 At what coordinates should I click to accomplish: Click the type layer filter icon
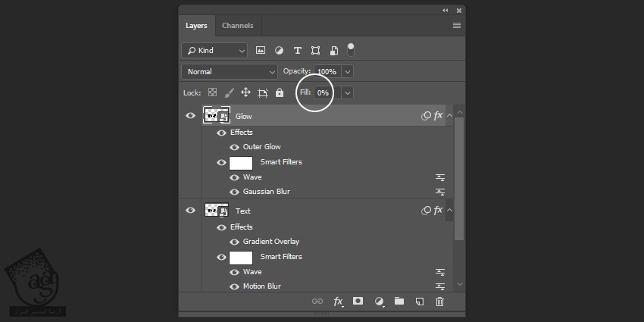[x=297, y=51]
